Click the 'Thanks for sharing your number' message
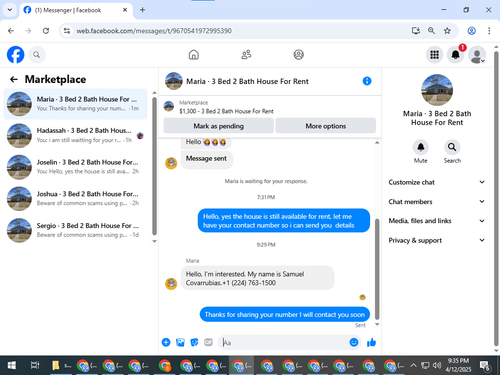This screenshot has width=500, height=375. click(x=285, y=314)
